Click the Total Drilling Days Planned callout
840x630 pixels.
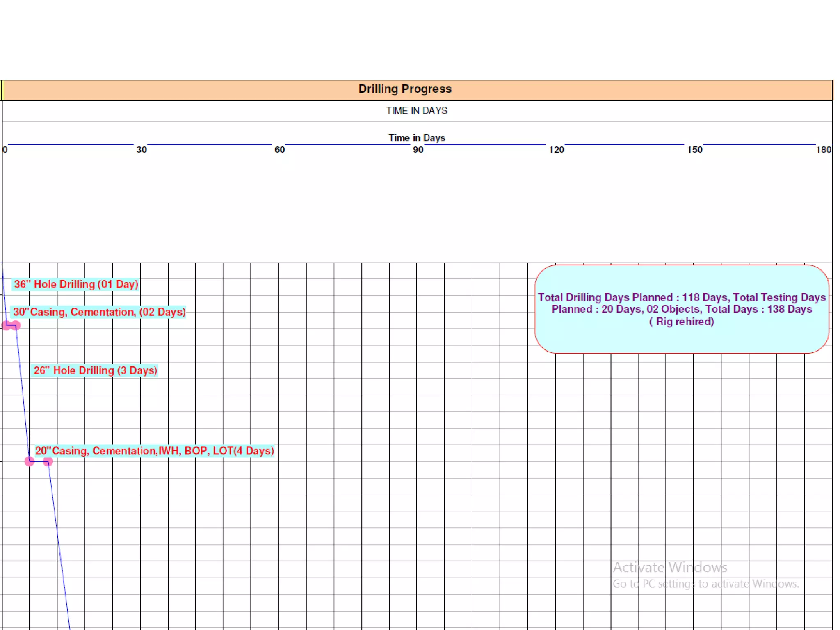[x=682, y=309]
